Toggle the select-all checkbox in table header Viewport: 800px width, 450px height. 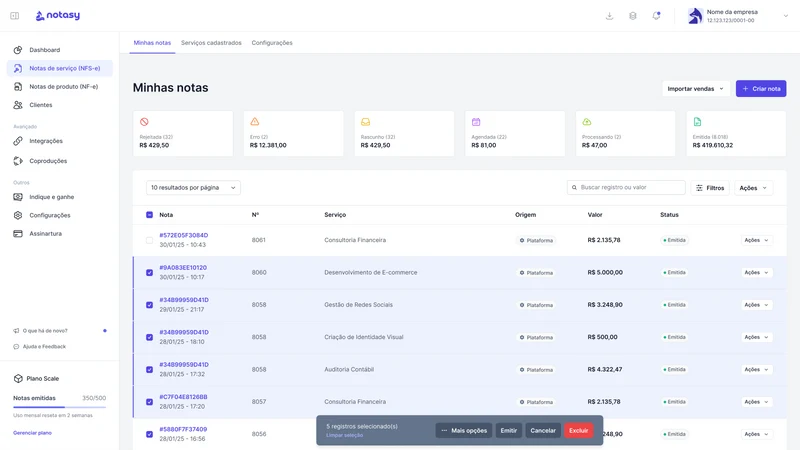pos(149,215)
